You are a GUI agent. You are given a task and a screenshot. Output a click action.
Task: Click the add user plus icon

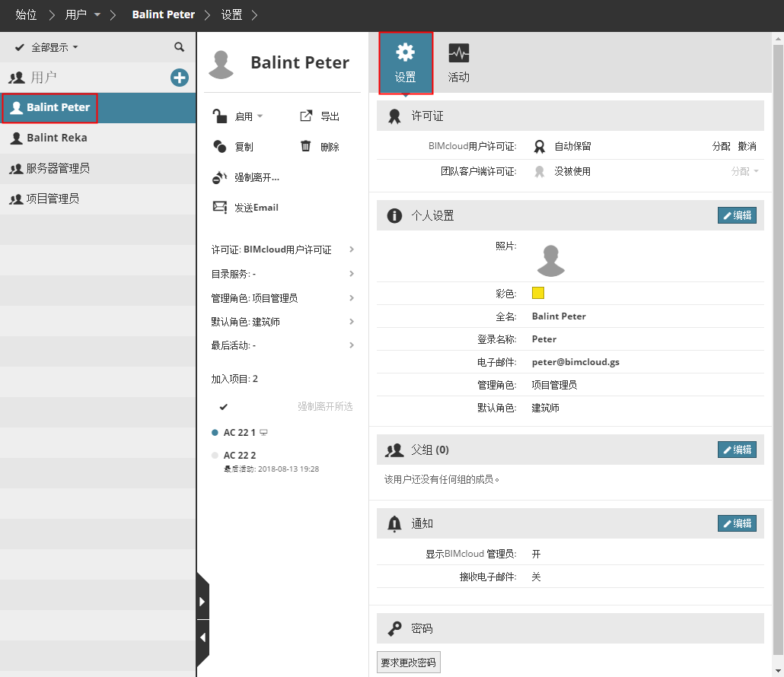coord(180,78)
